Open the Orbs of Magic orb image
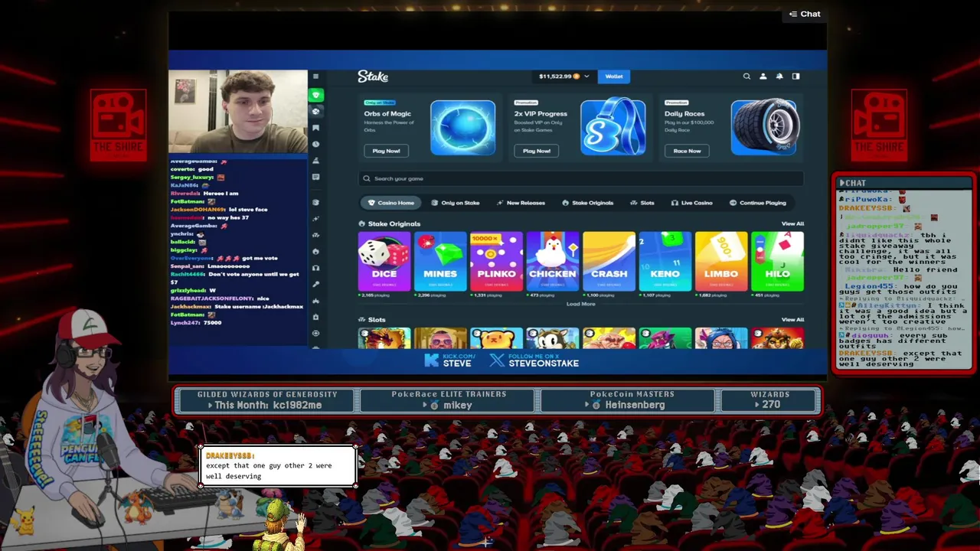 click(462, 127)
